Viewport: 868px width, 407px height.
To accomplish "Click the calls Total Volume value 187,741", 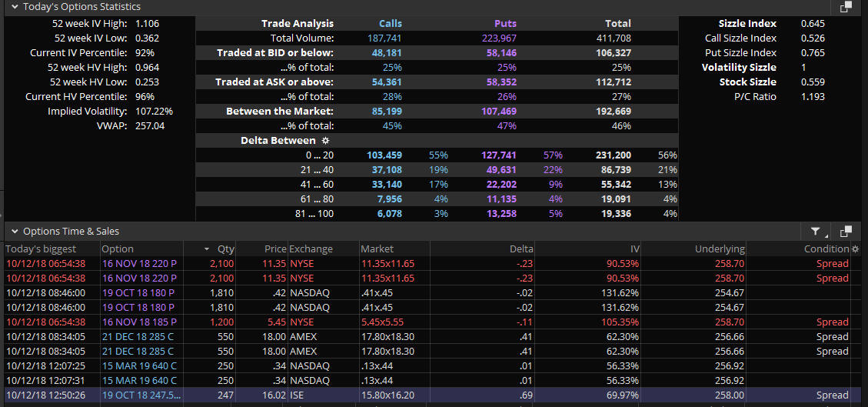I will pyautogui.click(x=384, y=38).
